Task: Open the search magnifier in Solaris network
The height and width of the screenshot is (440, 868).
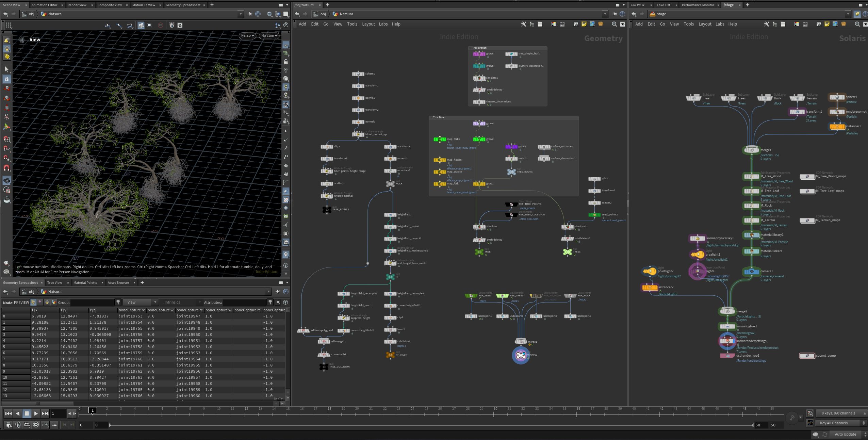Action: (x=857, y=24)
